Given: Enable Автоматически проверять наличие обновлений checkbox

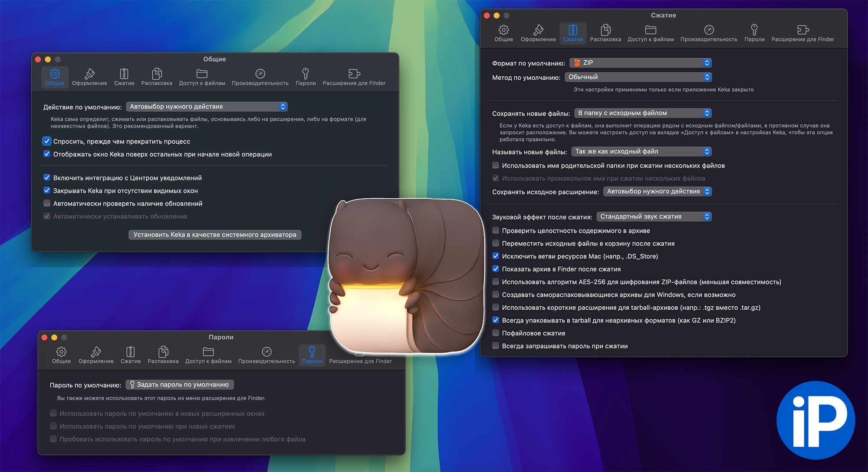Looking at the screenshot, I should pyautogui.click(x=47, y=203).
